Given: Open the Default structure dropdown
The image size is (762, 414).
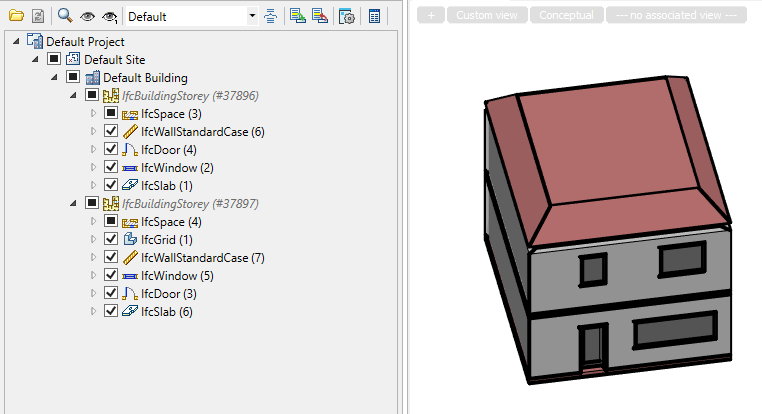Looking at the screenshot, I should point(251,16).
